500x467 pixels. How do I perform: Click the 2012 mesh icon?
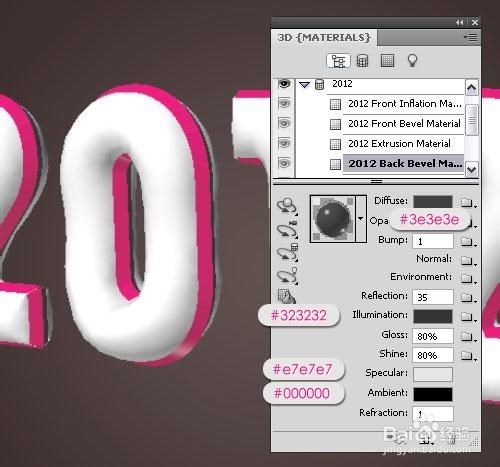[x=319, y=84]
